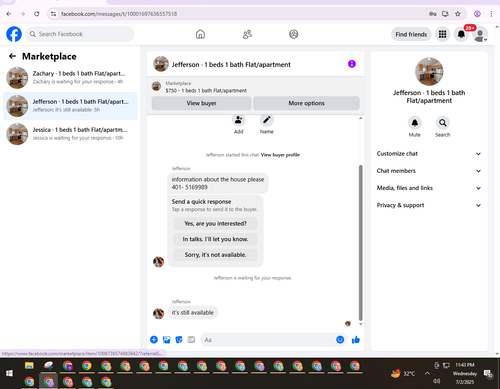This screenshot has height=389, width=500.
Task: Open Windows notification center icon
Action: click(x=489, y=374)
